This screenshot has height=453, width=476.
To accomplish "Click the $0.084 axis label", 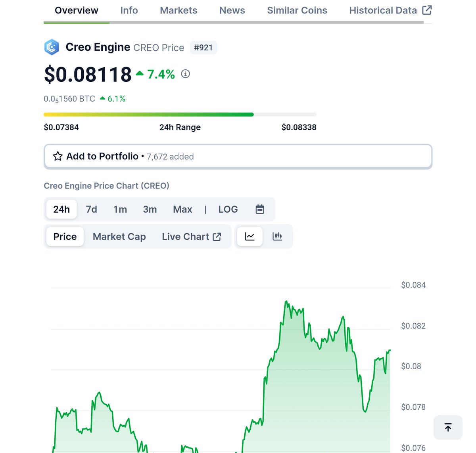I will click(x=413, y=285).
